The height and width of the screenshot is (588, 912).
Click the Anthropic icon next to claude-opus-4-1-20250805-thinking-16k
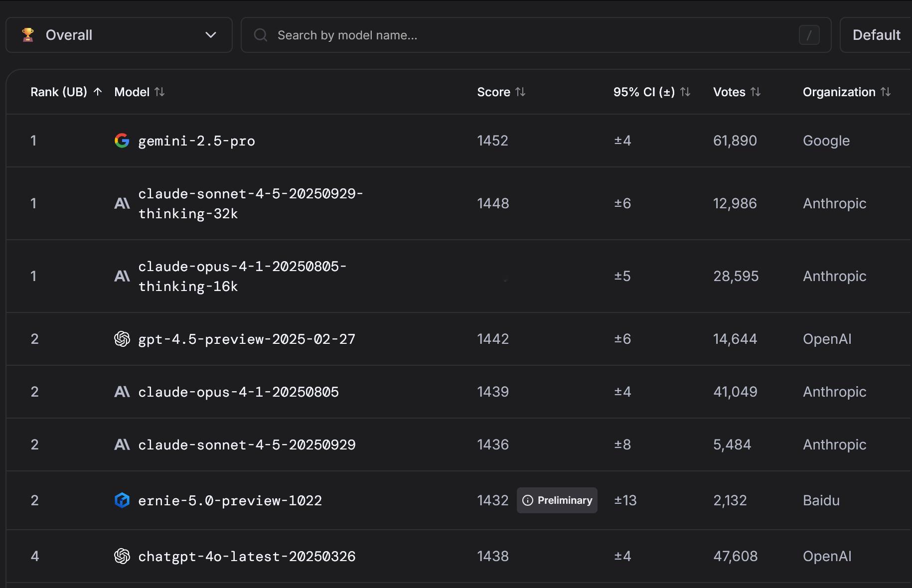[122, 276]
